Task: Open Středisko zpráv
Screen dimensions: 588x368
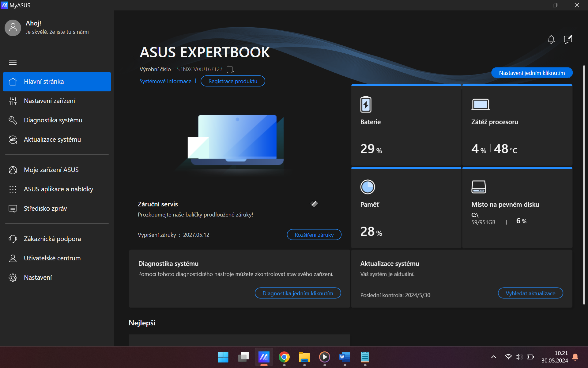Action: 57,209
